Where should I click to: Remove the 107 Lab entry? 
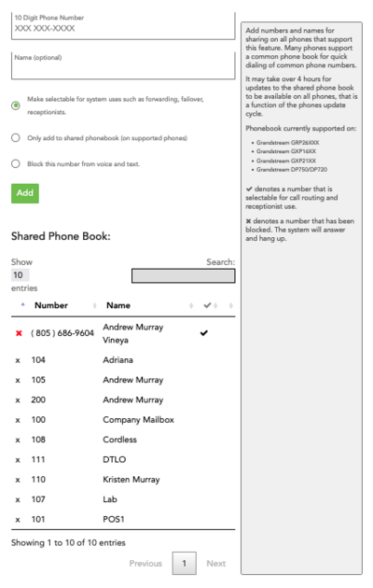pyautogui.click(x=18, y=500)
